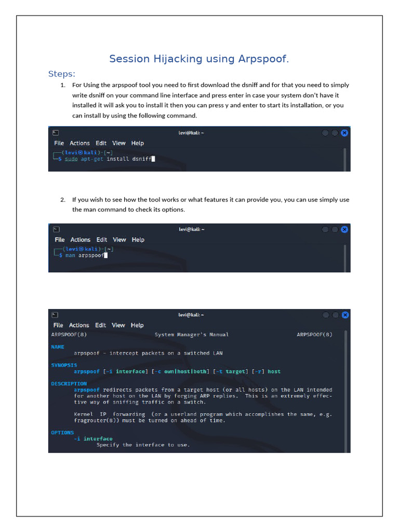Open Edit menu in the 'man arpspoof' terminal
The height and width of the screenshot is (532, 399).
[x=102, y=240]
